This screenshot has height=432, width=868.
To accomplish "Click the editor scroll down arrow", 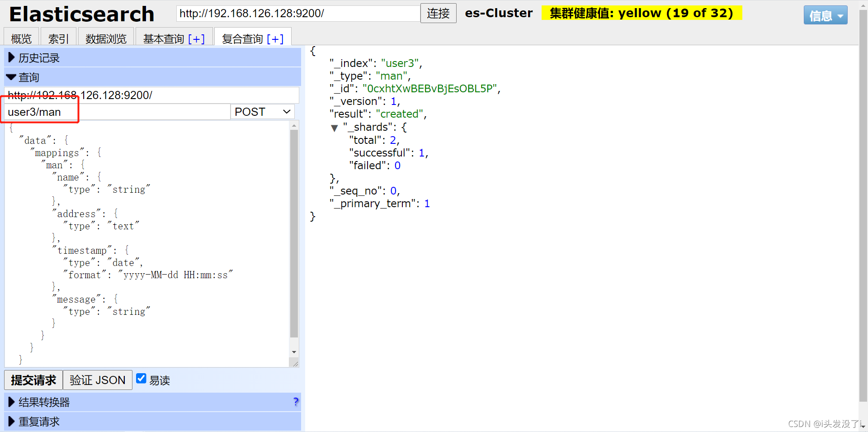I will click(294, 352).
